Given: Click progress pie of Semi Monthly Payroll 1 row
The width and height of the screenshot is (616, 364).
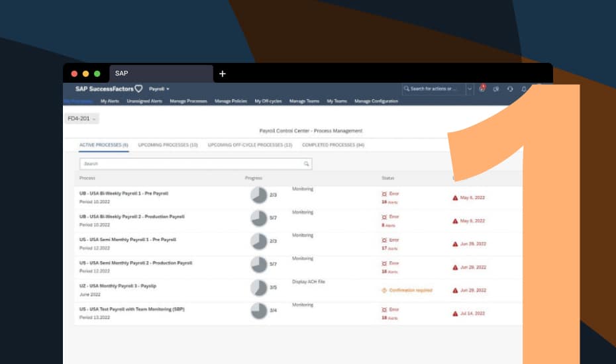Looking at the screenshot, I should 259,241.
